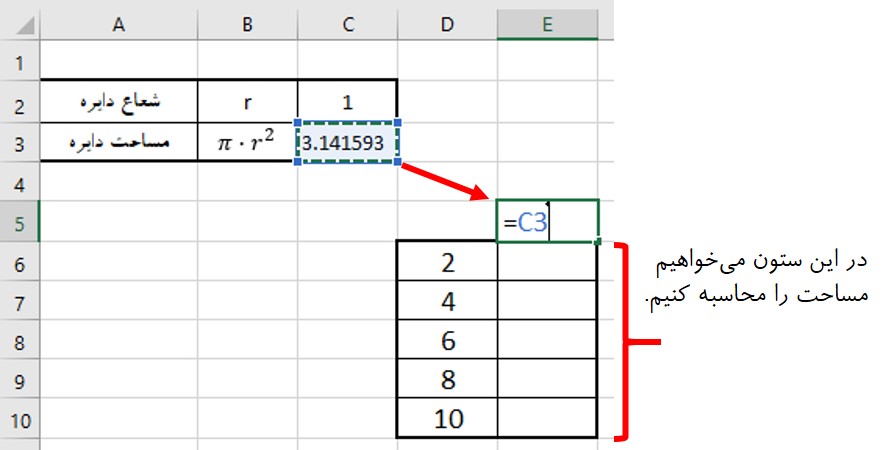The image size is (885, 450).
Task: Select row 10 header
Action: (x=20, y=418)
